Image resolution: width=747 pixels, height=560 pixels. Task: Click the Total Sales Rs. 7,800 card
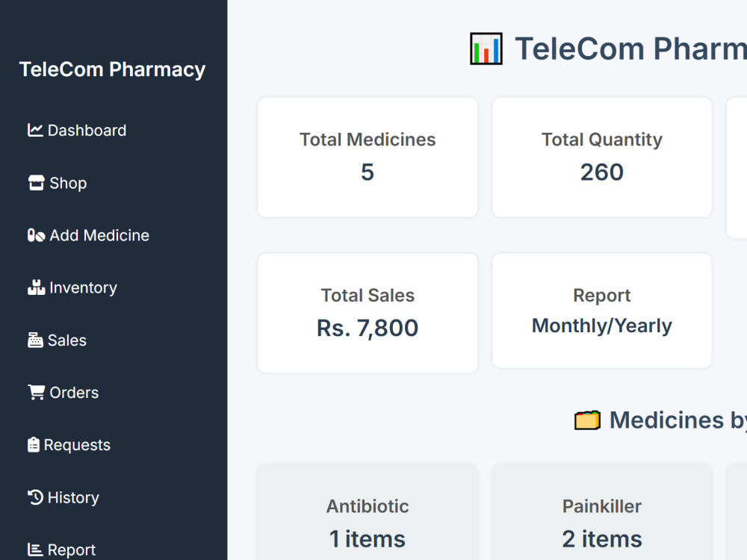[x=368, y=313]
